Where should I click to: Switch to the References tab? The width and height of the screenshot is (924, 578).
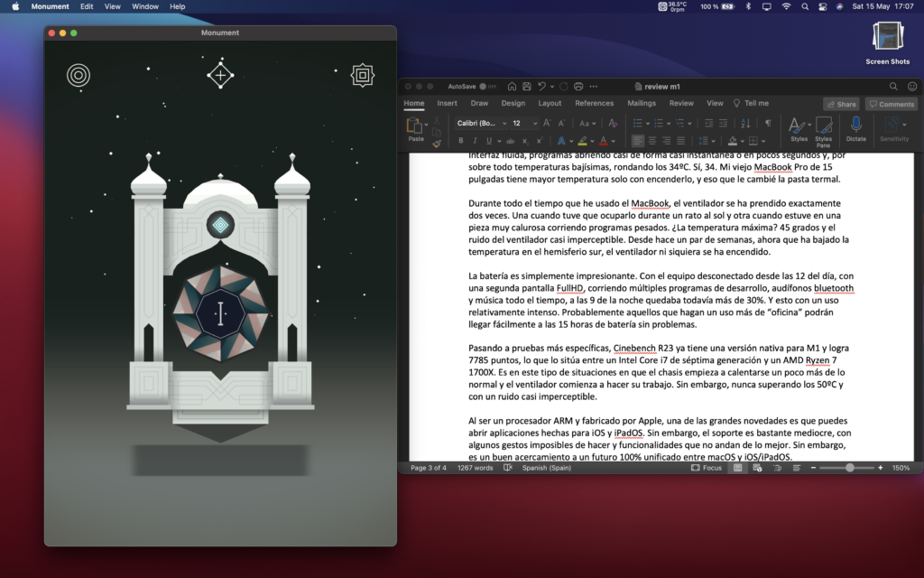[594, 104]
